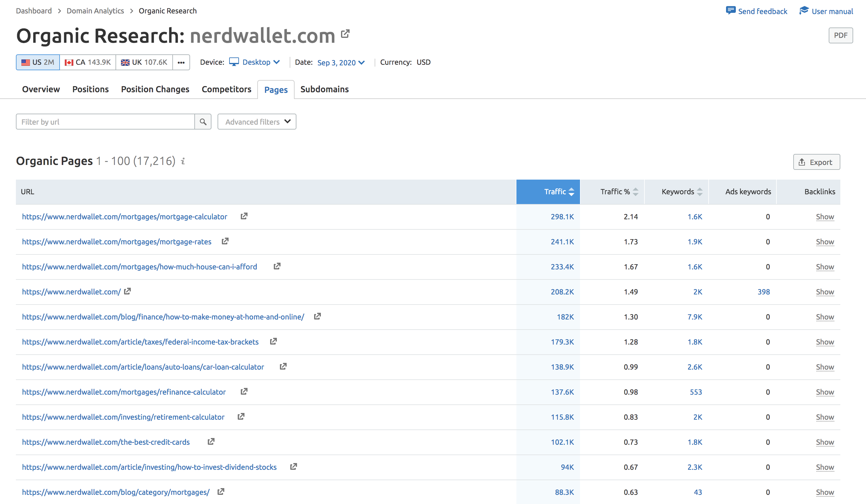Open the refinance-calculator URL link
The height and width of the screenshot is (504, 866).
(124, 392)
